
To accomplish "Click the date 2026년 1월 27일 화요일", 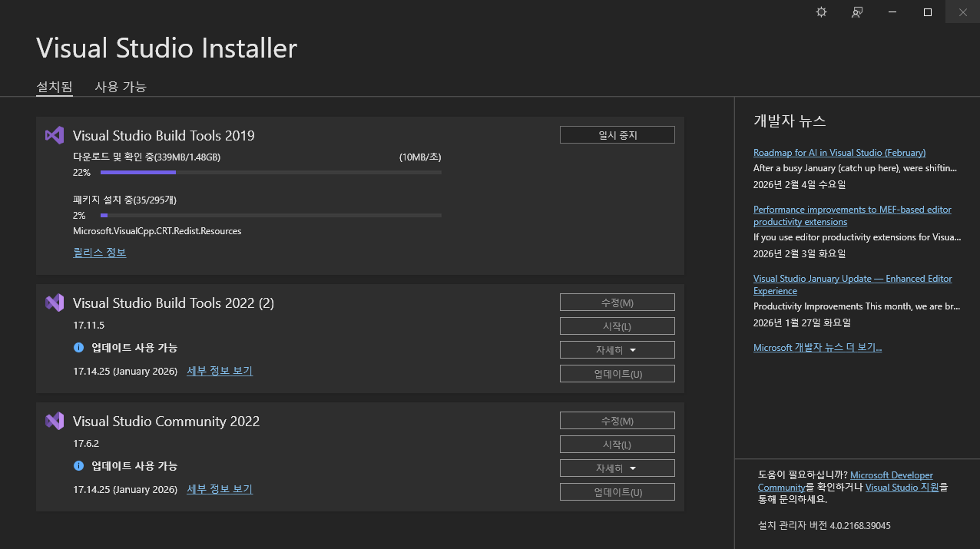I will click(x=802, y=323).
